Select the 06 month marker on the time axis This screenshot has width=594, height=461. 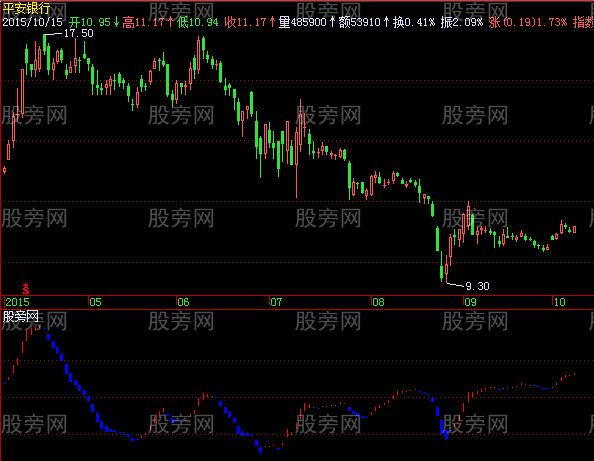(183, 302)
